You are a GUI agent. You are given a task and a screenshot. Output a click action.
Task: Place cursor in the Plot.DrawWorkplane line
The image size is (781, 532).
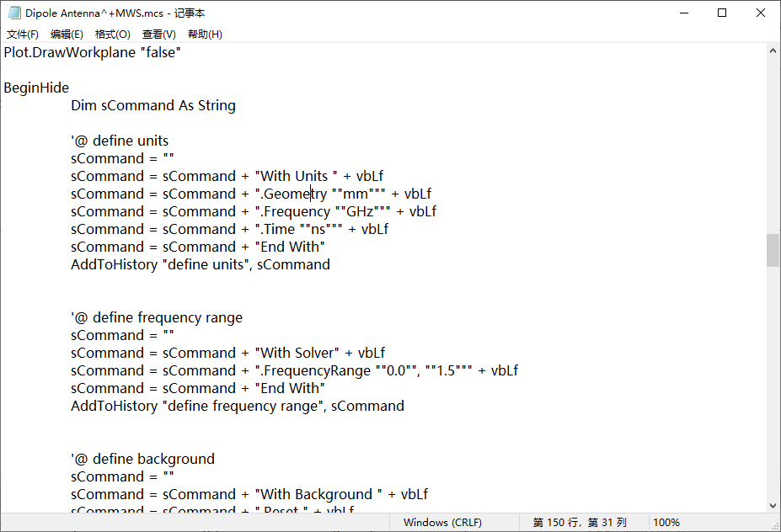click(x=91, y=51)
